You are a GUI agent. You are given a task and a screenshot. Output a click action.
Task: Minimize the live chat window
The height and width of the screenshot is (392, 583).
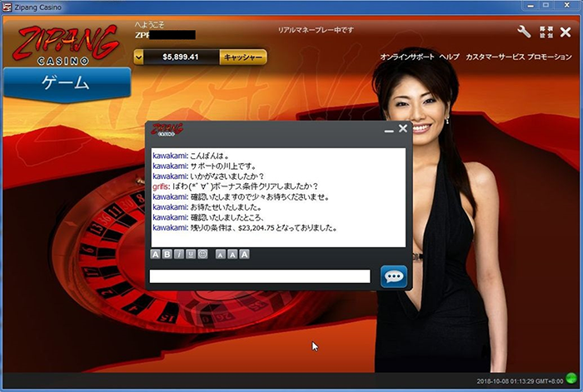(x=388, y=130)
